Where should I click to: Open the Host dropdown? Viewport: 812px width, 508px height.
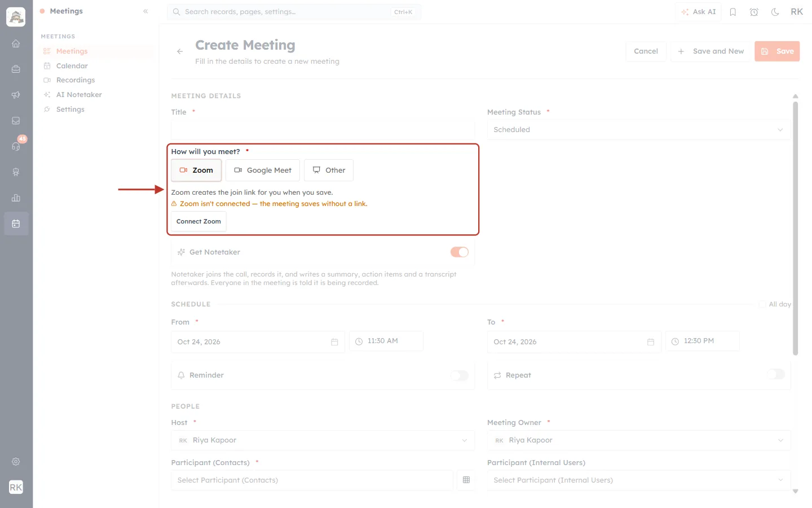[x=323, y=440]
